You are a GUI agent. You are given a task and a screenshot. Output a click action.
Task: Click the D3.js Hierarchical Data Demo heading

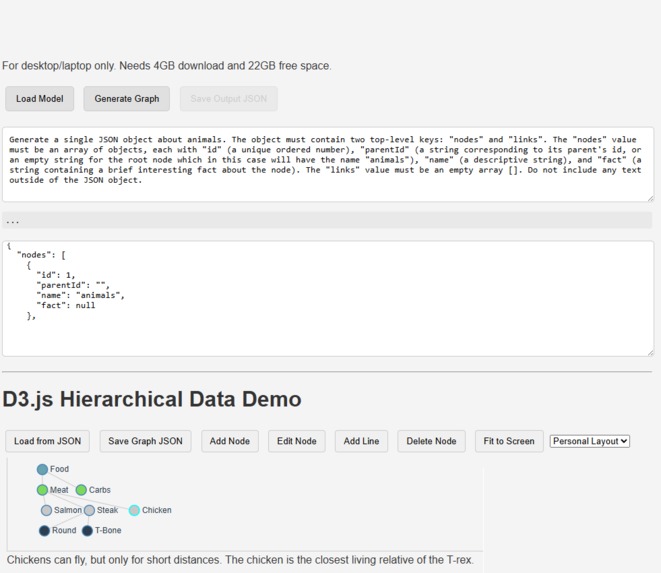[152, 399]
